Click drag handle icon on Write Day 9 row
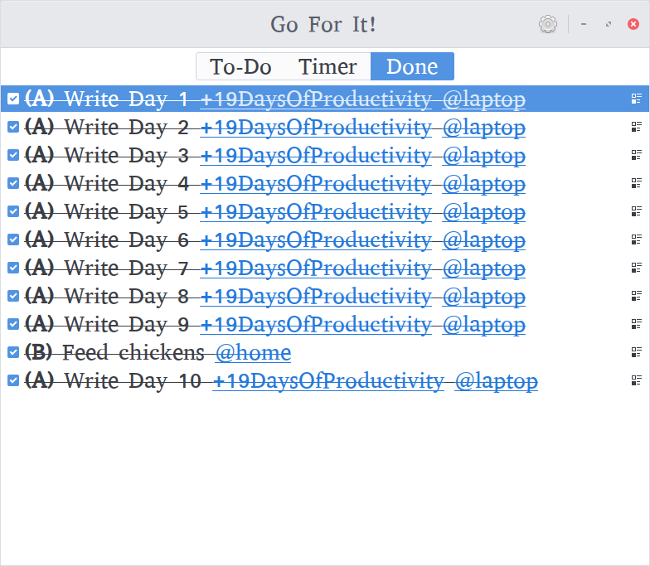 point(636,324)
